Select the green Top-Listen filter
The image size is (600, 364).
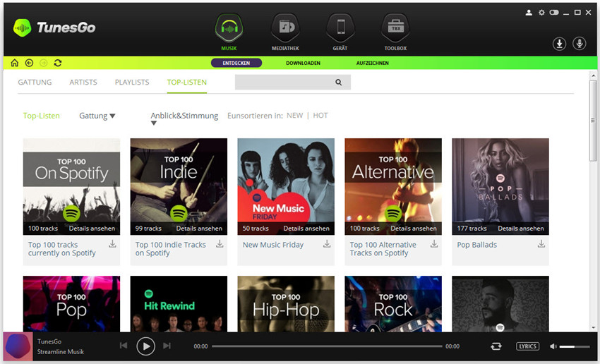pos(42,116)
